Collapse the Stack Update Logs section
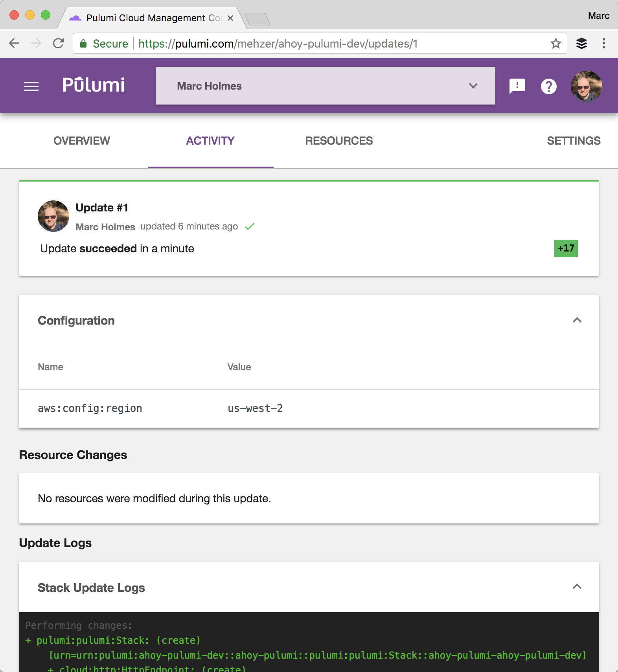Viewport: 618px width, 672px height. (x=577, y=587)
